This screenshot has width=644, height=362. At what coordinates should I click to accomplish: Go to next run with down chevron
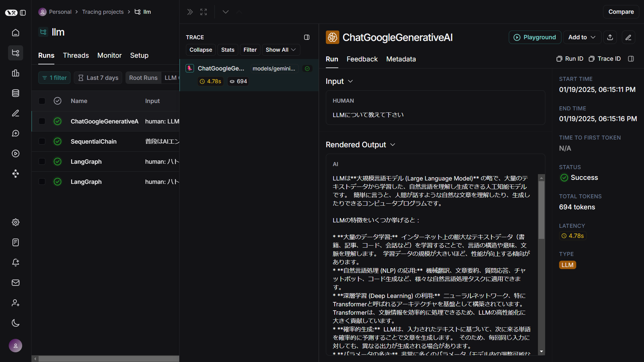pos(226,12)
